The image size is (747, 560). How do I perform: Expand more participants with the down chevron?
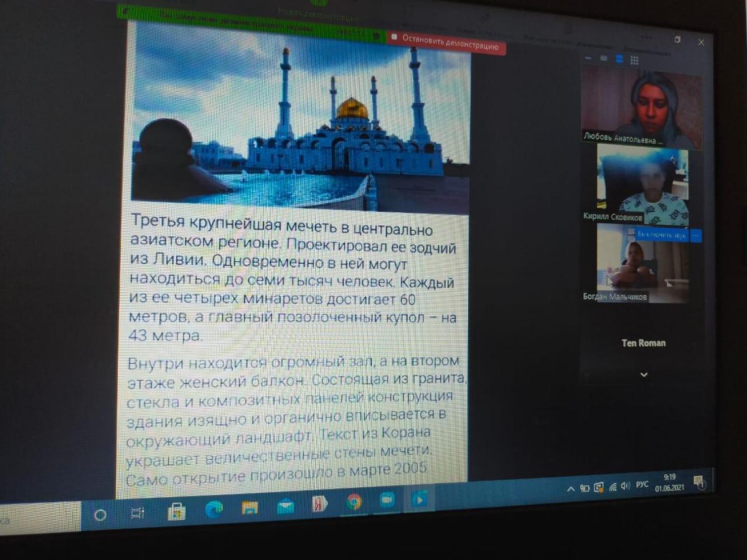[x=644, y=375]
